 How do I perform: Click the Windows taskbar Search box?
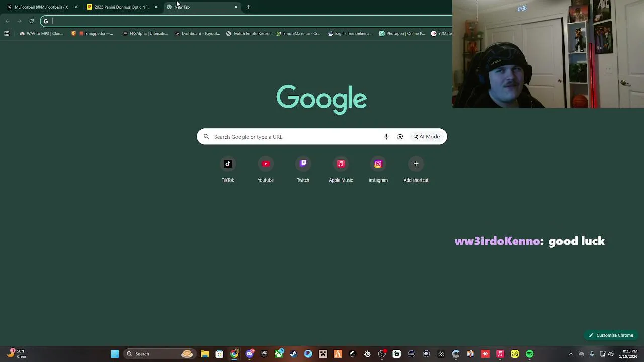click(x=159, y=354)
